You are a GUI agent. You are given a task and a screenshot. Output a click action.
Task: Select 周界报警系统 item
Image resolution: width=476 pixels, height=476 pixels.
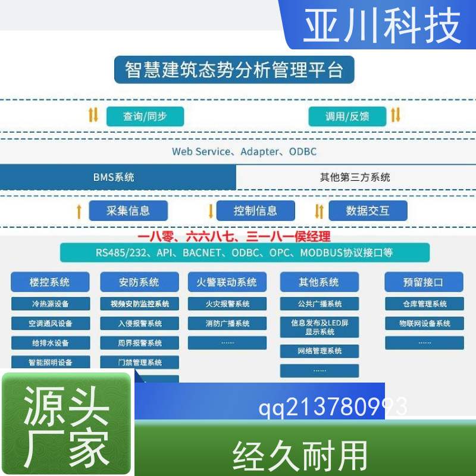[x=140, y=343]
